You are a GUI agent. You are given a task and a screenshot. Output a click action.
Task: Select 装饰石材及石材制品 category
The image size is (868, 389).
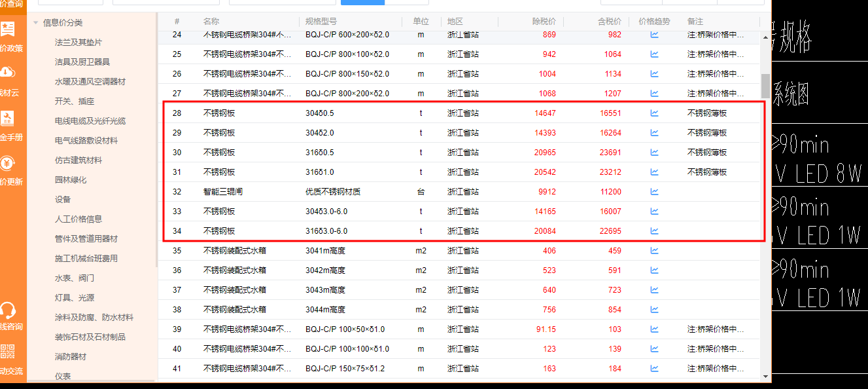[90, 337]
